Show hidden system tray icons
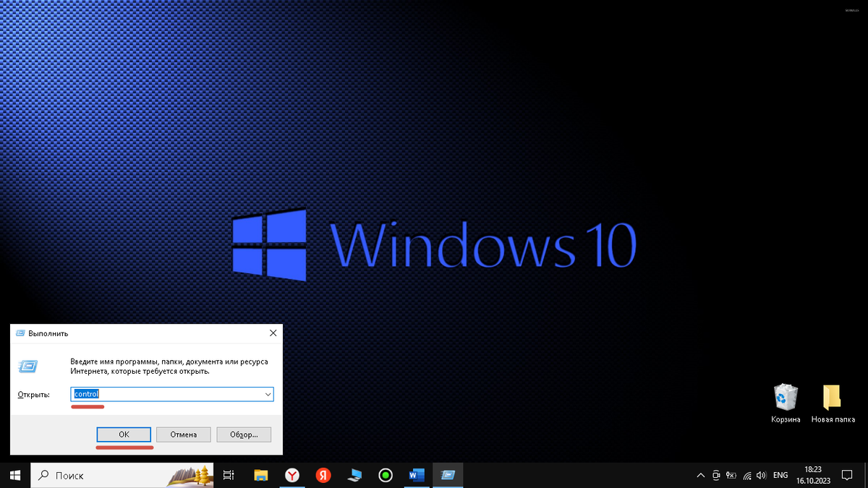Image resolution: width=868 pixels, height=488 pixels. [700, 476]
